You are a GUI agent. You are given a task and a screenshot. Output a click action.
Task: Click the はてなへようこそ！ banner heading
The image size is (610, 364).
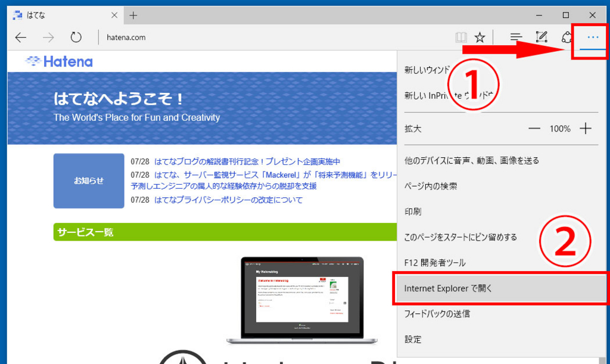pyautogui.click(x=119, y=99)
